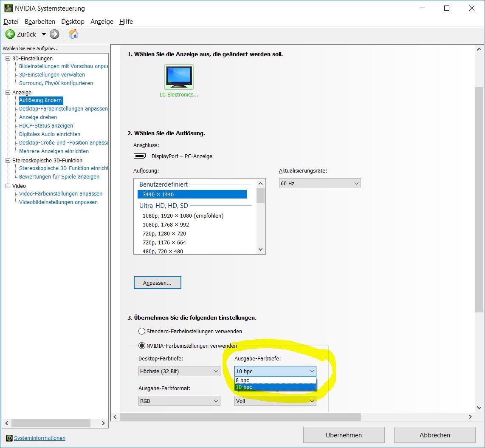
Task: Click the task tree scroll-right arrow
Action: (x=103, y=423)
